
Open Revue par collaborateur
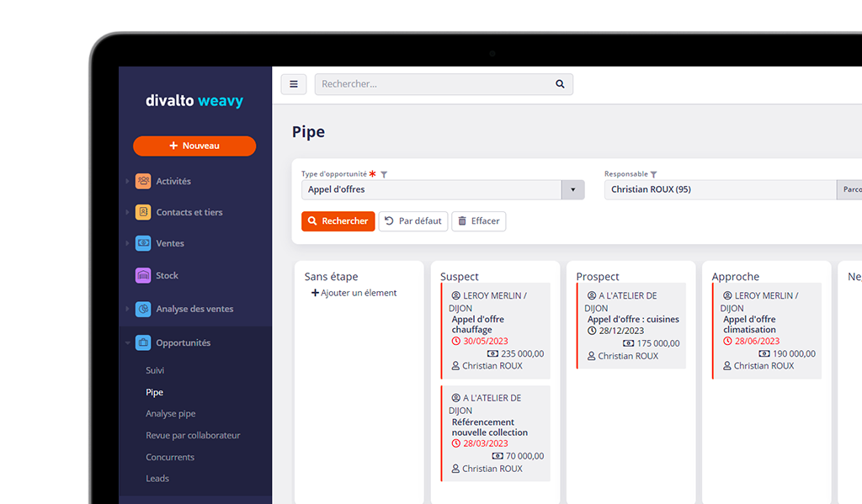pos(193,435)
